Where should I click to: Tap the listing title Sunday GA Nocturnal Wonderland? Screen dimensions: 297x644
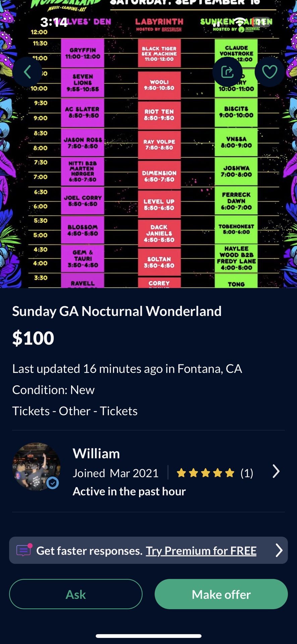(117, 311)
